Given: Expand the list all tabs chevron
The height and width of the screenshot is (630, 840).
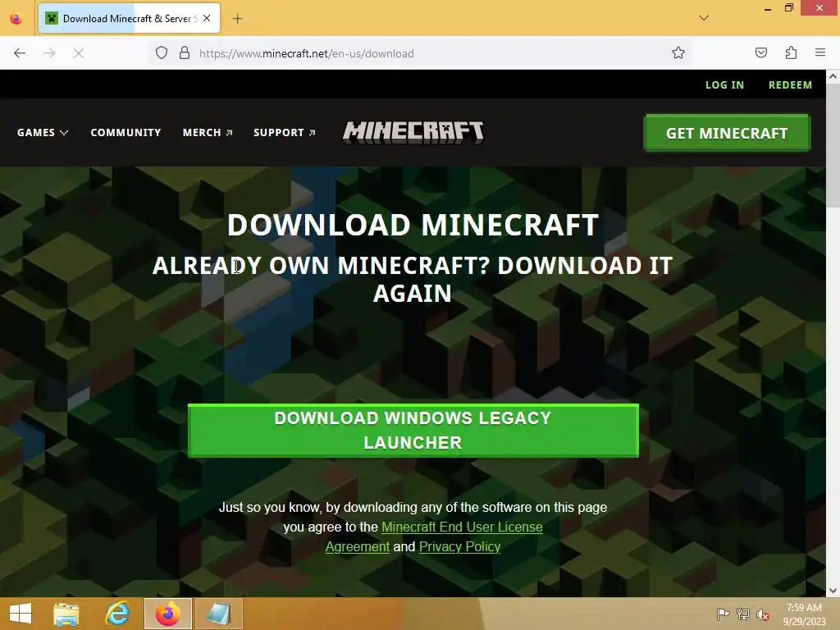Looking at the screenshot, I should [x=704, y=18].
